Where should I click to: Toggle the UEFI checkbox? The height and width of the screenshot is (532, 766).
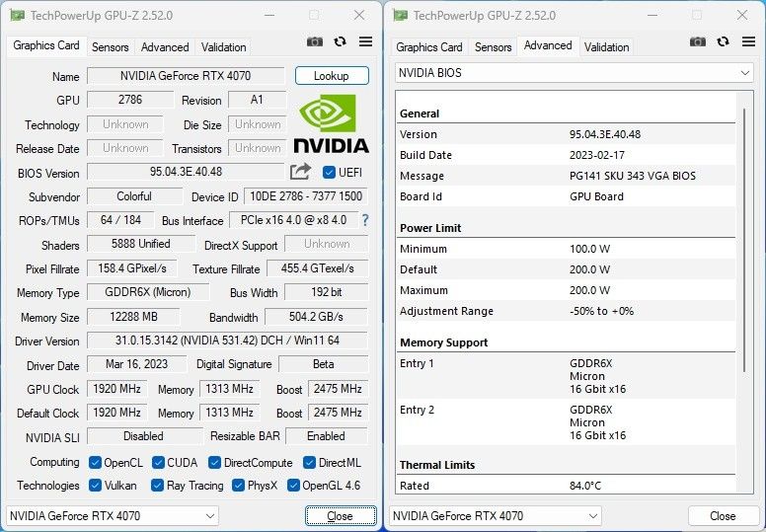pos(329,173)
